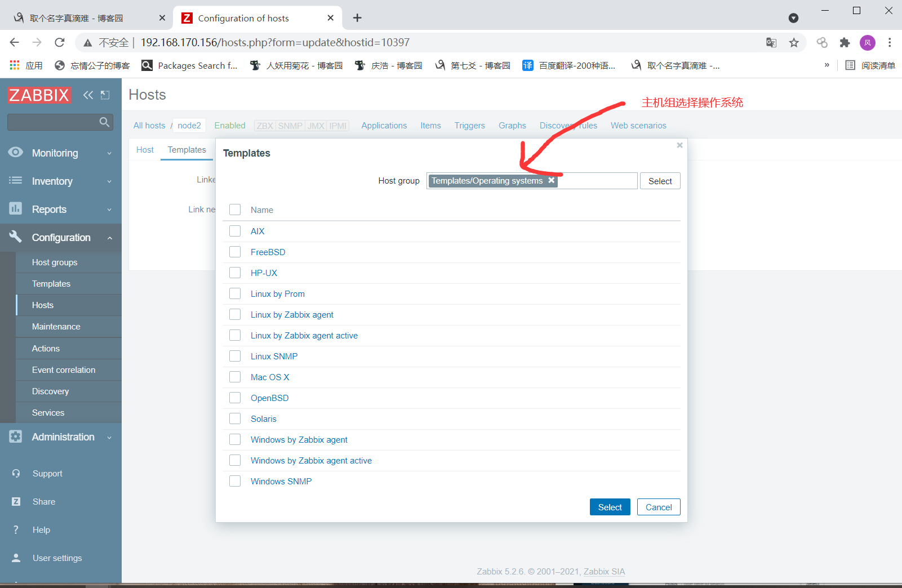Image resolution: width=902 pixels, height=588 pixels.
Task: Click the User settings person icon
Action: [x=16, y=558]
